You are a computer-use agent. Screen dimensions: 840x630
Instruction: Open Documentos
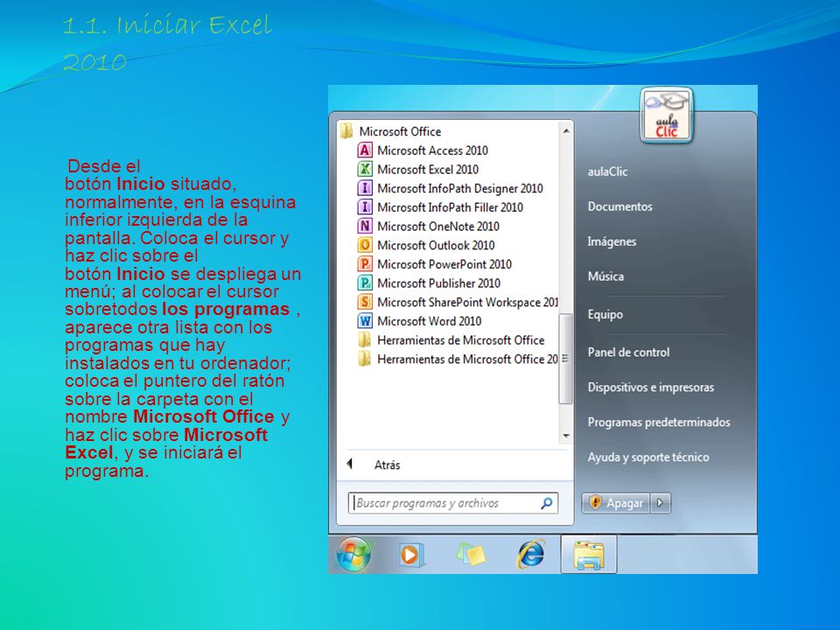[619, 206]
